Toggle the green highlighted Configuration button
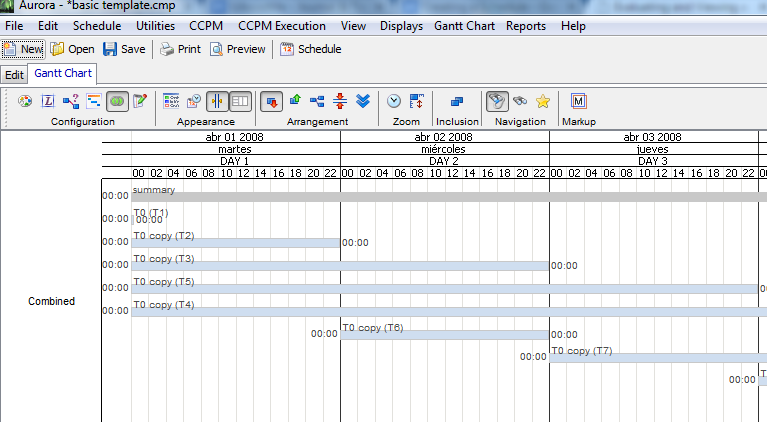 pyautogui.click(x=117, y=101)
